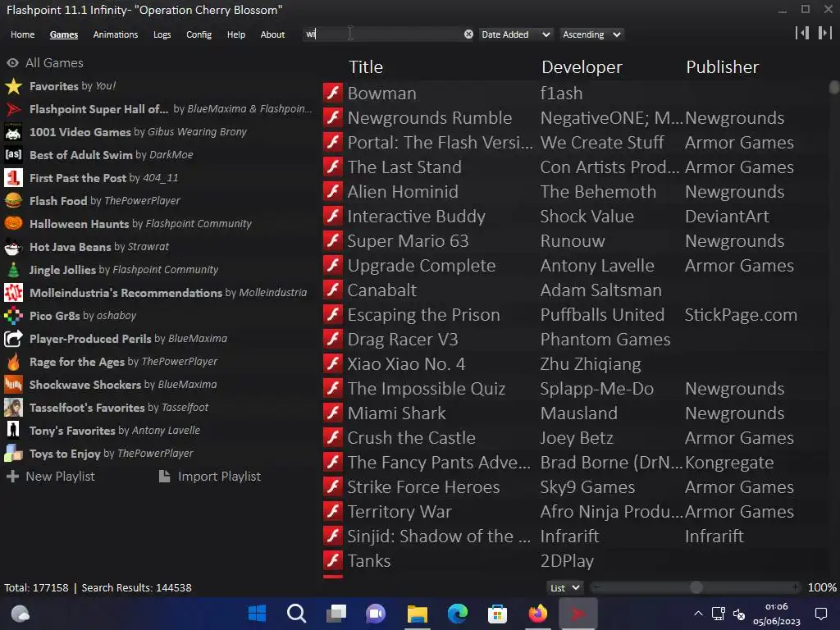Select Newgrounds Rumble entry
The width and height of the screenshot is (840, 630).
click(573, 117)
